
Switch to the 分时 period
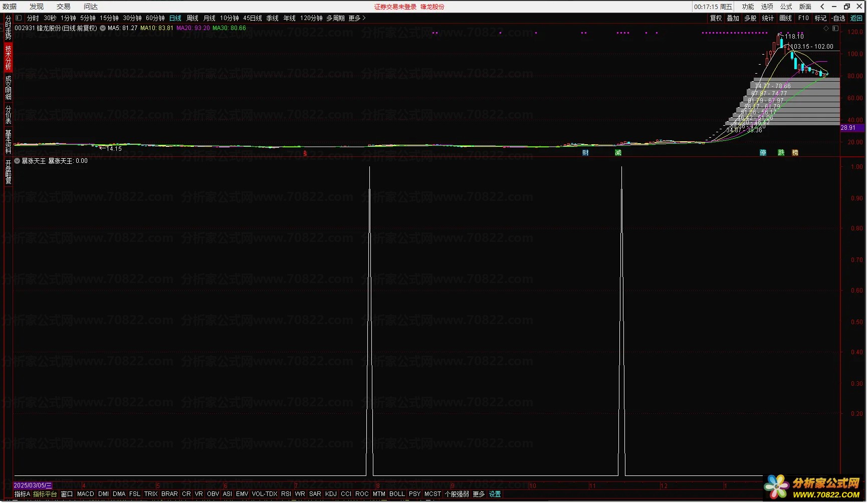coord(33,18)
